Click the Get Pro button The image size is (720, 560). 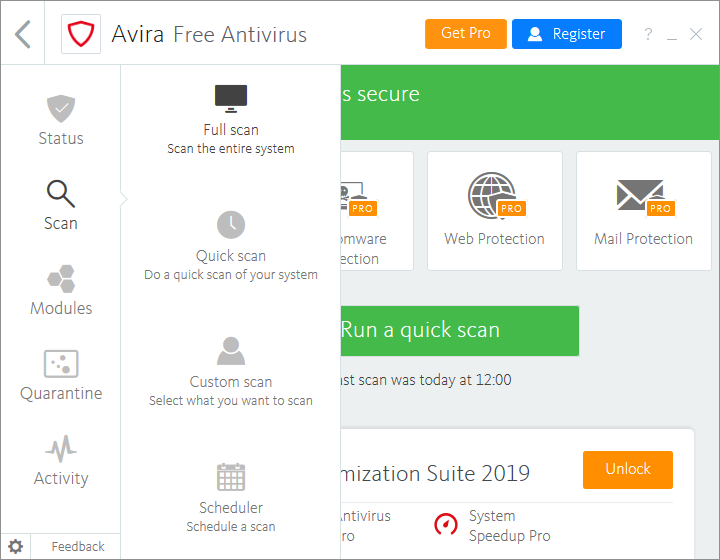point(466,34)
